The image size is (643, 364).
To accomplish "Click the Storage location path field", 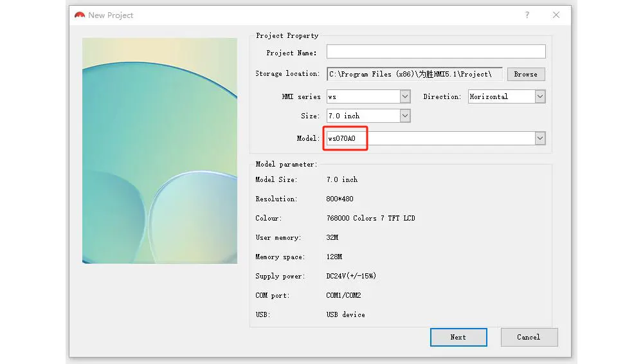I will click(x=415, y=74).
